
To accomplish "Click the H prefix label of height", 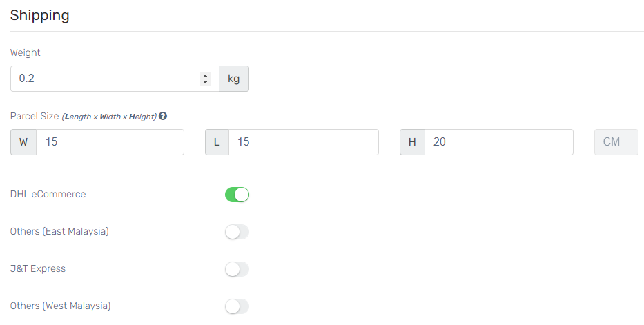I will pos(412,142).
